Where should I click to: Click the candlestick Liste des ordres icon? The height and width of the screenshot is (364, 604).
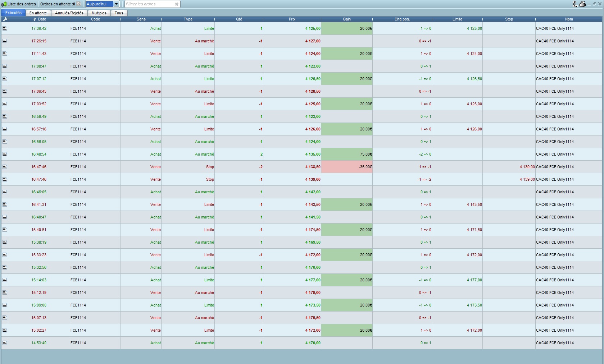4,4
